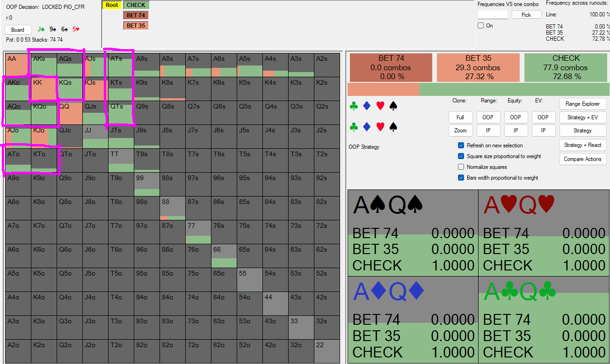The height and width of the screenshot is (364, 610).
Task: Select the BET 35 tree node
Action: click(x=136, y=26)
